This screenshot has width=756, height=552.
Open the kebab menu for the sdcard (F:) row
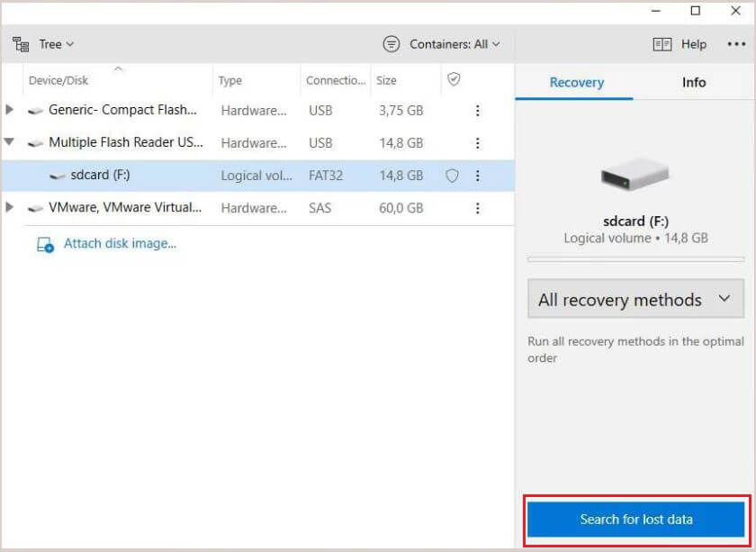[477, 176]
